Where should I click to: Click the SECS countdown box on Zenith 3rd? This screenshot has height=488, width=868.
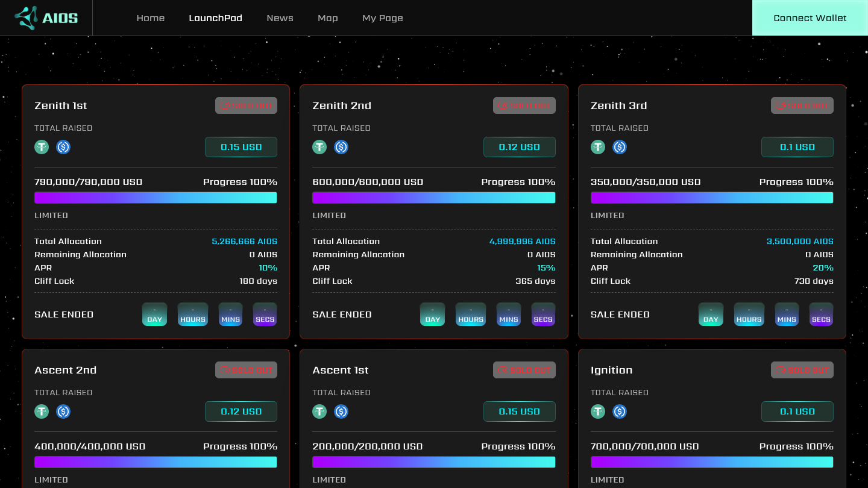(x=821, y=314)
